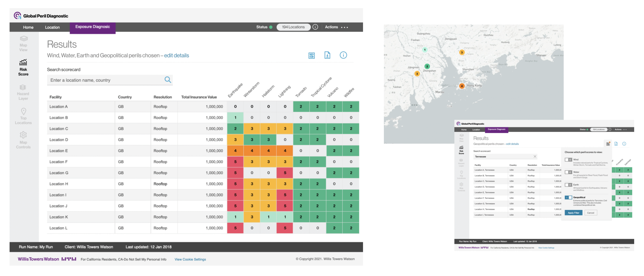Turn off the Geopolitical peril switch
Screen dimensions: 644x276
coord(568,197)
